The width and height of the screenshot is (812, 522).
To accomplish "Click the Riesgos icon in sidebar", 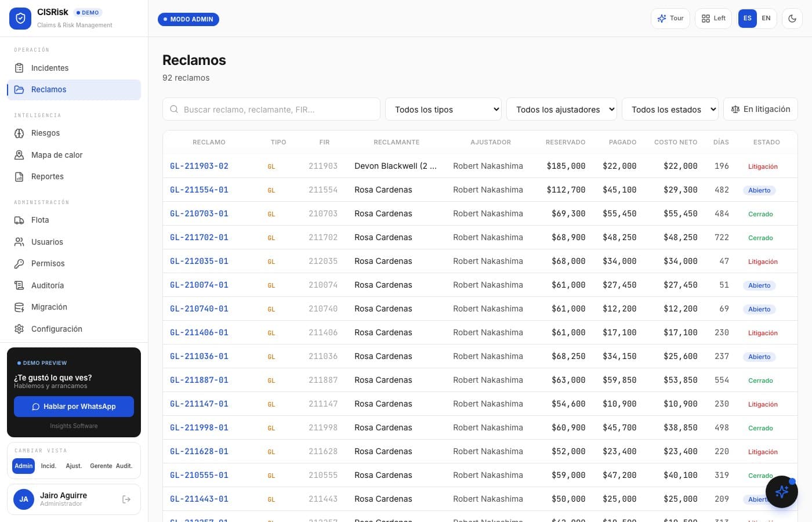I will [19, 133].
